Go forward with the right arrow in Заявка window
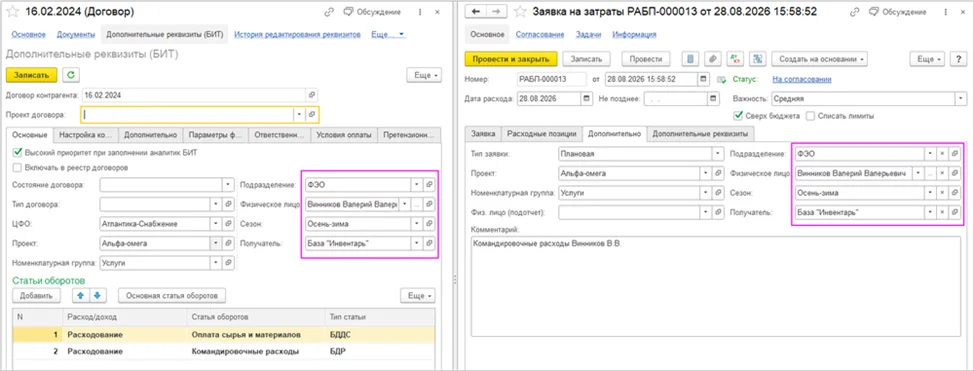 496,12
